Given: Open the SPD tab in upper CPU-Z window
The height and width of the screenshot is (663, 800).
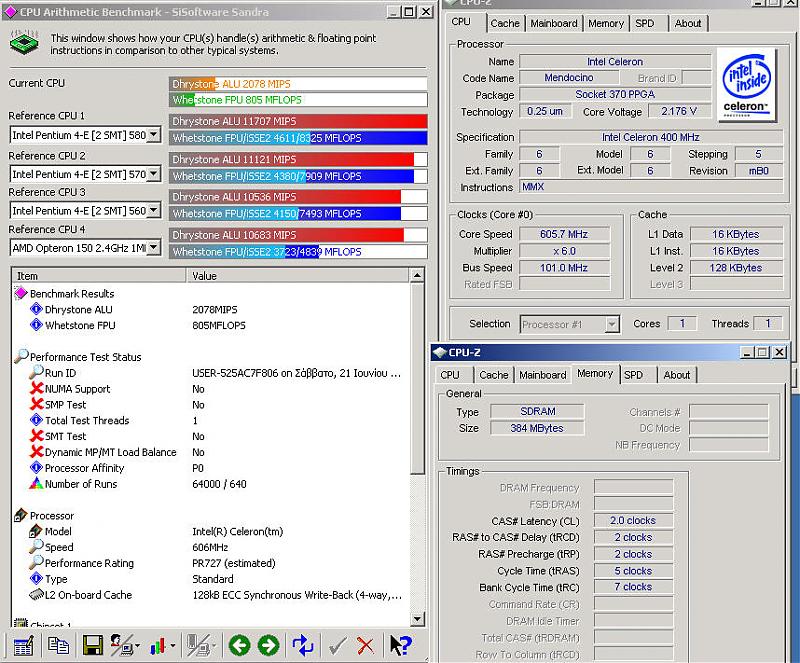Looking at the screenshot, I should coord(644,23).
